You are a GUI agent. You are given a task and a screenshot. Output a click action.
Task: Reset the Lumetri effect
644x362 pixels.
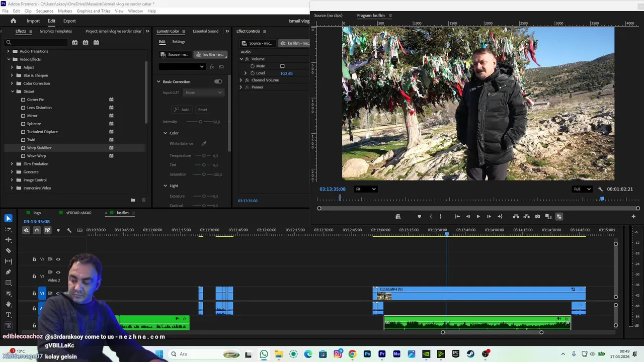tap(221, 66)
